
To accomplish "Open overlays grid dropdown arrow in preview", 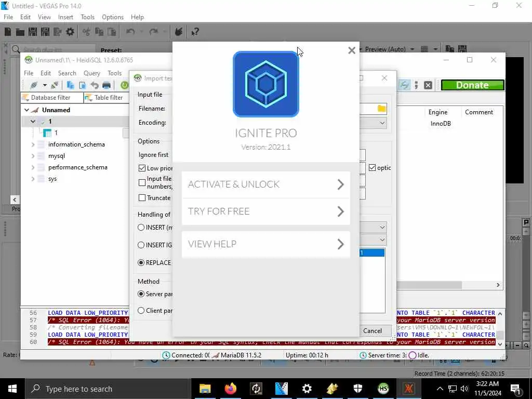I will pos(435,49).
